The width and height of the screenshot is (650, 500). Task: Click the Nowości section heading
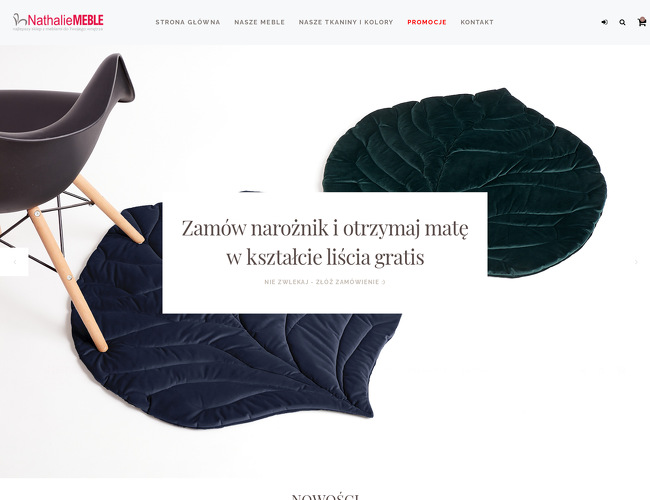[325, 496]
